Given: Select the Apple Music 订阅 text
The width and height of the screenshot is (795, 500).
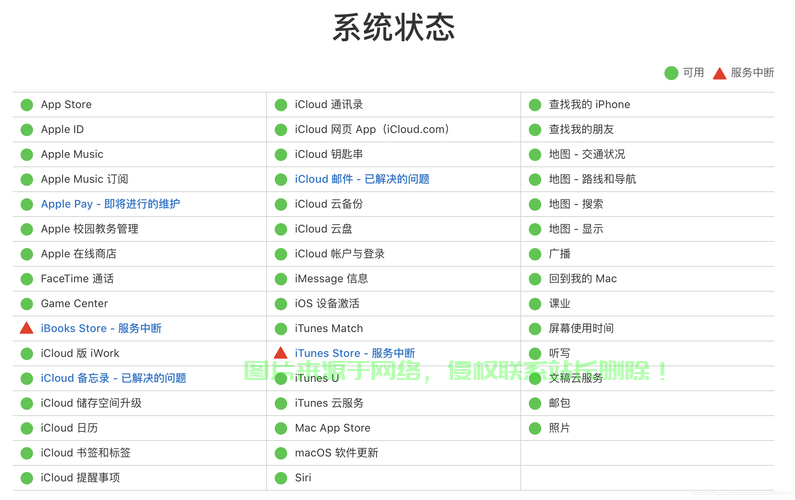Looking at the screenshot, I should [x=84, y=179].
